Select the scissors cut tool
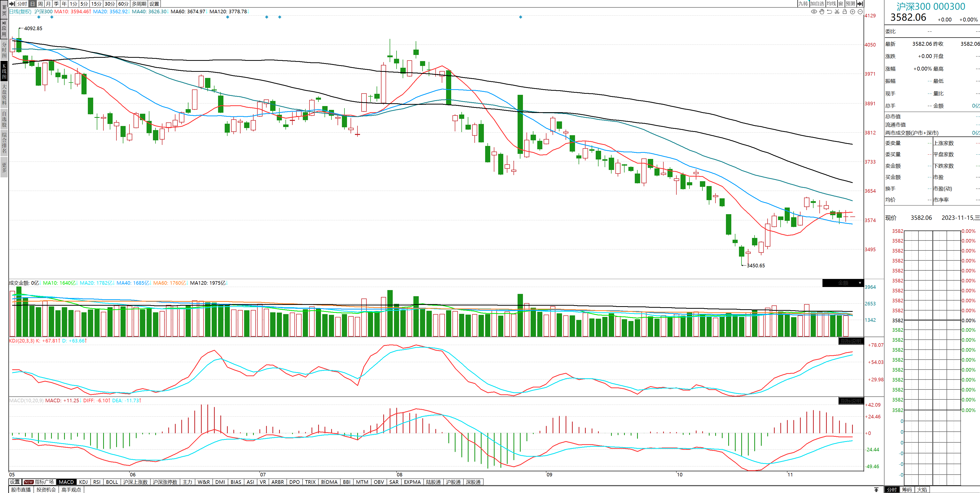980x493 pixels. [837, 12]
